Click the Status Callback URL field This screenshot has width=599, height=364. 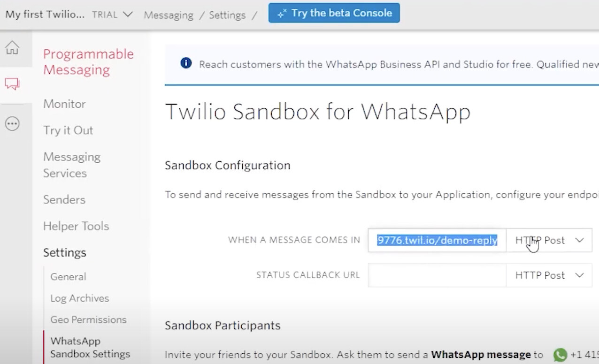(x=437, y=275)
